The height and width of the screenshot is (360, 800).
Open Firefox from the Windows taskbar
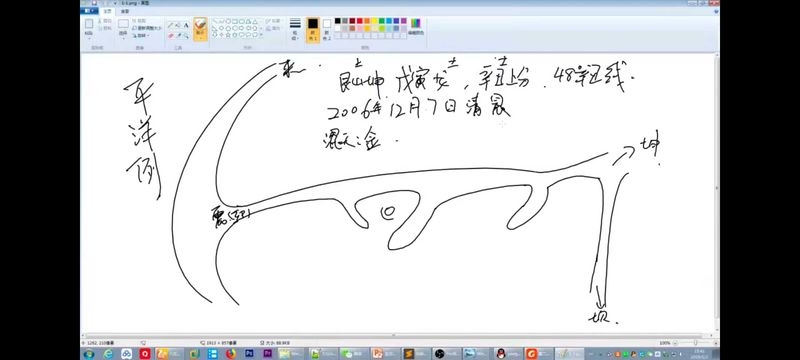click(x=231, y=353)
